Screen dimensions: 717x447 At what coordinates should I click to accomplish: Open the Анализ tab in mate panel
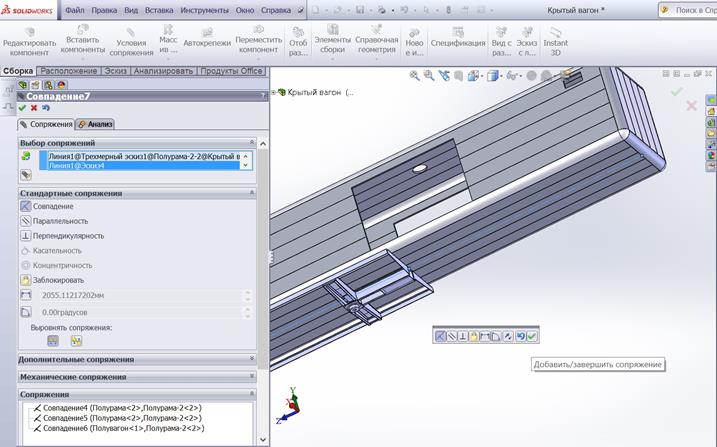pyautogui.click(x=96, y=124)
